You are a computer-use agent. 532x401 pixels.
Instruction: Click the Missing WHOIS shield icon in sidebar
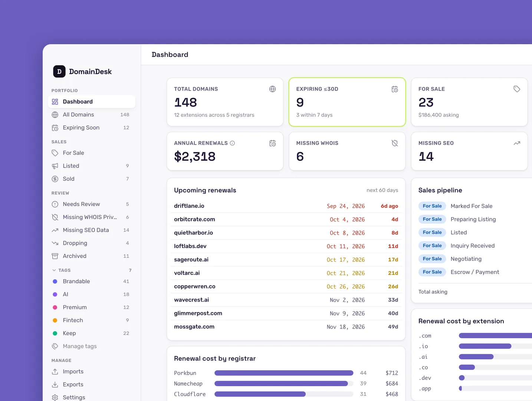point(55,217)
